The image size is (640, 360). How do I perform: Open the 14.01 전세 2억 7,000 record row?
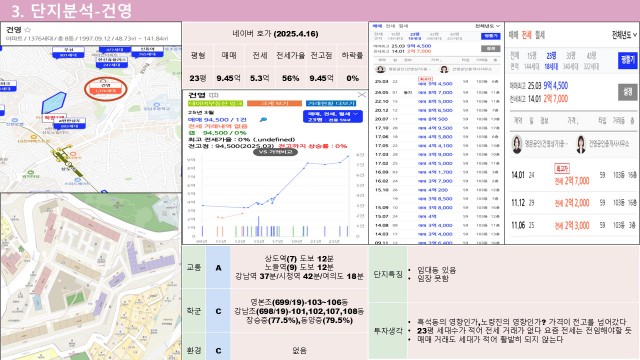tap(574, 176)
